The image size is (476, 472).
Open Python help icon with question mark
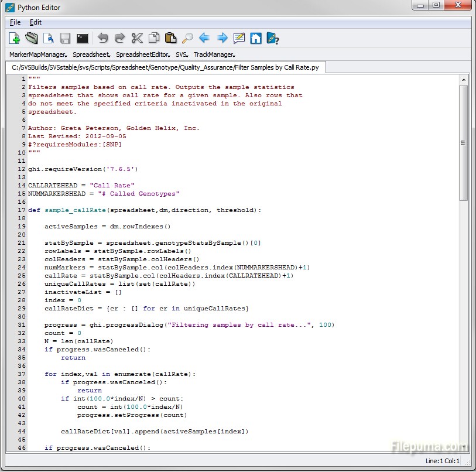273,39
